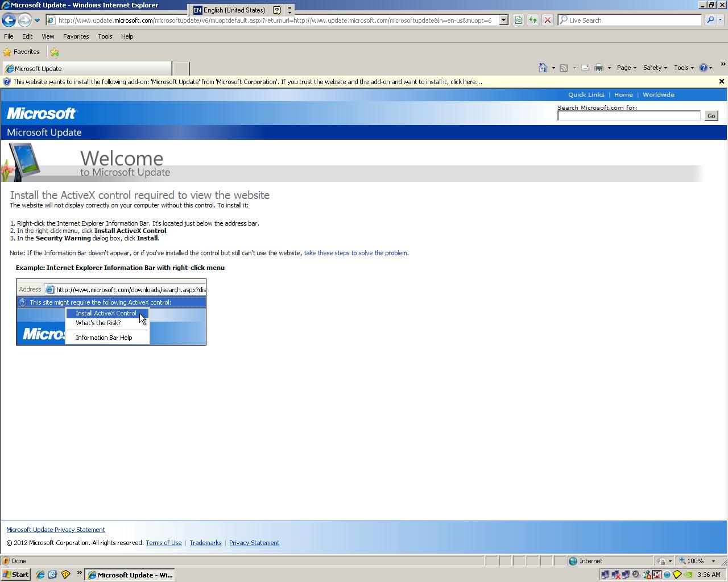Open Microsoft Update Privacy Statement link
Image resolution: width=728 pixels, height=582 pixels.
(x=56, y=530)
